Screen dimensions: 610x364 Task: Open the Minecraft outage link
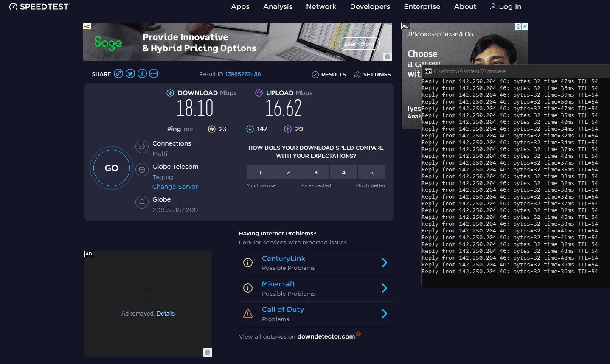278,284
